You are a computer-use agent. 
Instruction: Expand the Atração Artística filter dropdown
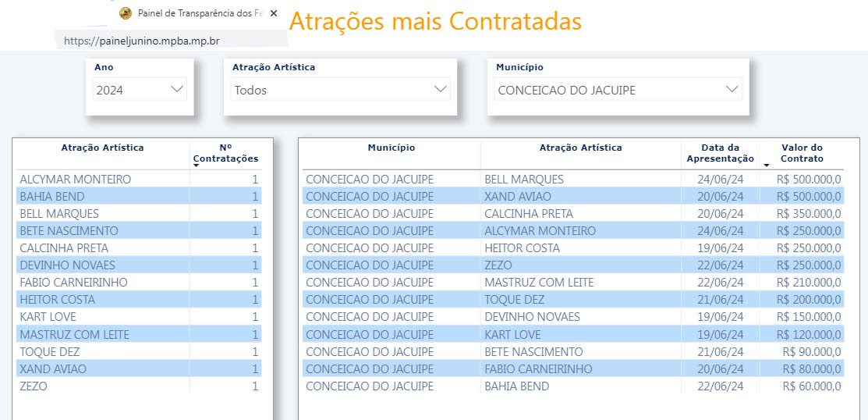coord(340,90)
